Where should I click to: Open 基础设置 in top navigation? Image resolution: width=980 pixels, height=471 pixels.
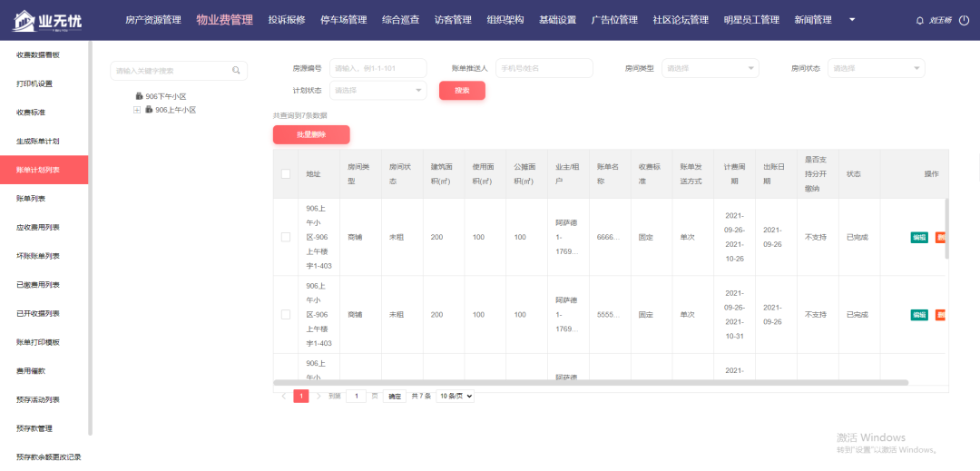coord(557,20)
